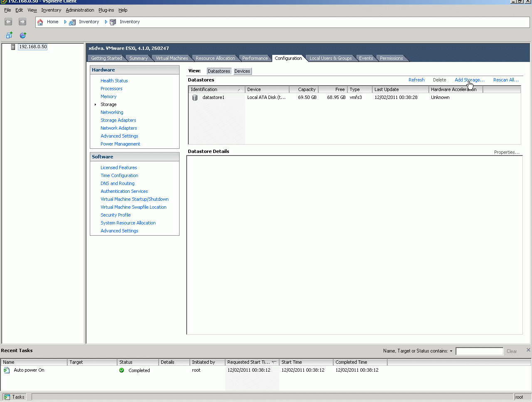
Task: Click the first Inventory breadcrumb icon
Action: pyautogui.click(x=72, y=22)
